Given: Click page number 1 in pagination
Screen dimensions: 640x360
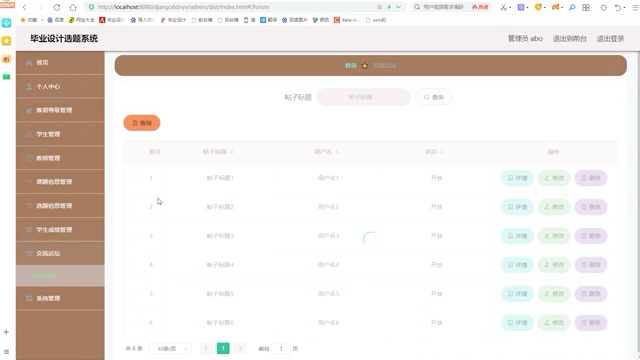Looking at the screenshot, I should (x=223, y=349).
